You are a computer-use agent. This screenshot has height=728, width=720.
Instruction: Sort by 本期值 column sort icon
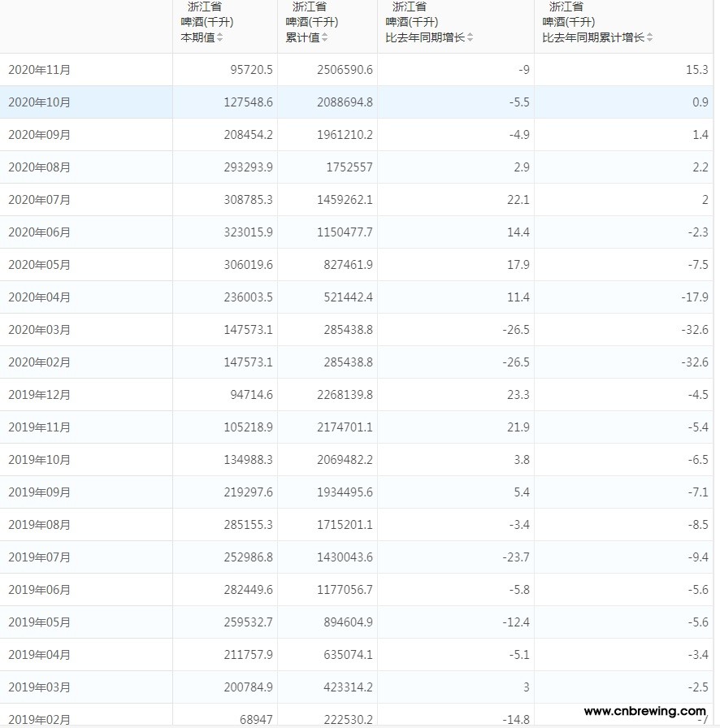coord(219,37)
